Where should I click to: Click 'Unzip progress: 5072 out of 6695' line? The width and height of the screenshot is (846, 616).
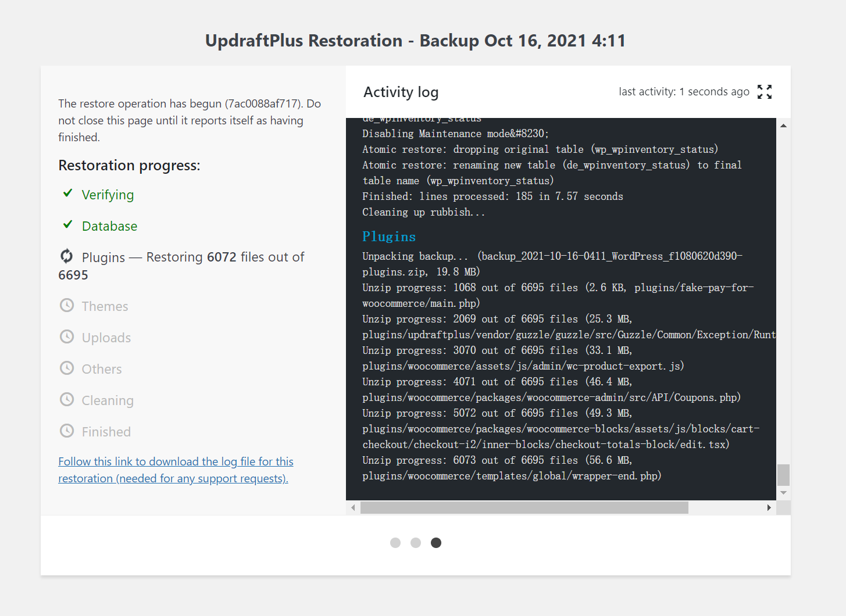pos(561,429)
